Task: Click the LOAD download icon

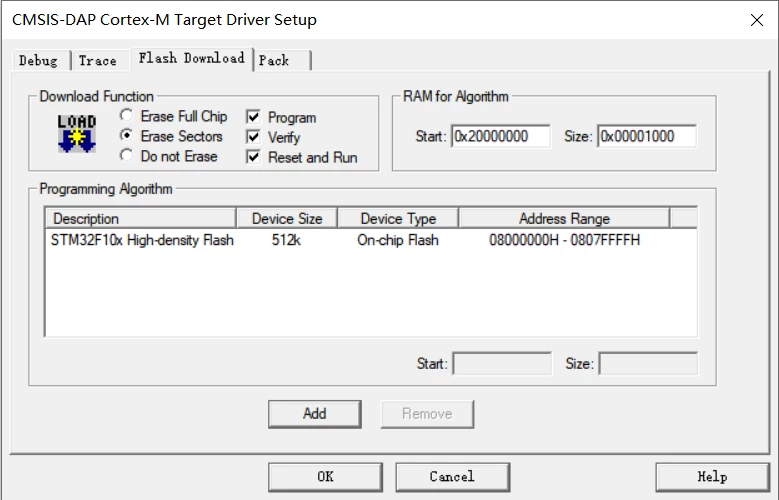Action: click(77, 133)
